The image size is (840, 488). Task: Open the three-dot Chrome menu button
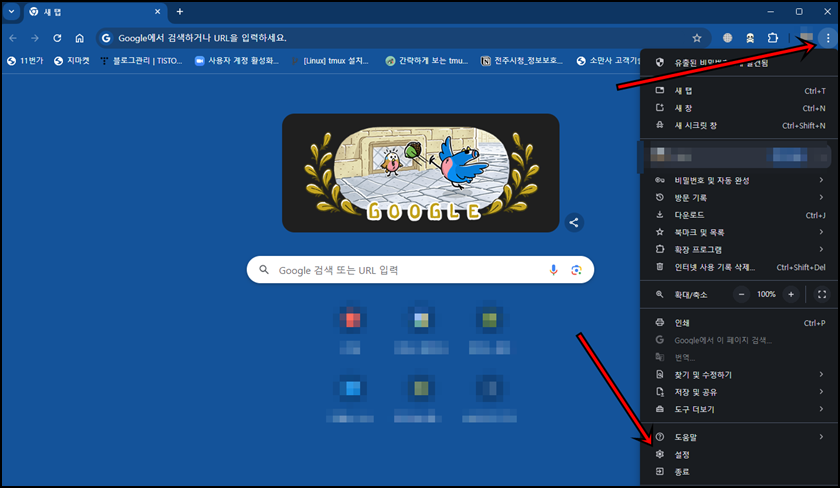click(x=828, y=38)
